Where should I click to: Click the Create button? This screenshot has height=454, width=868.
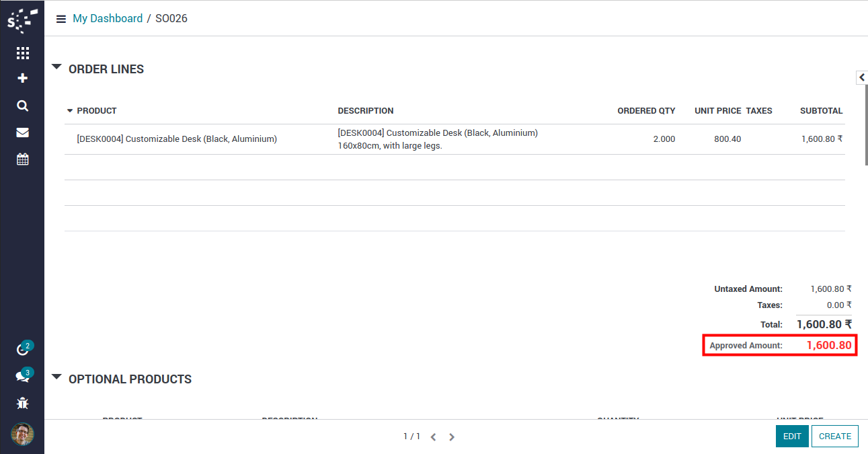[x=834, y=436]
